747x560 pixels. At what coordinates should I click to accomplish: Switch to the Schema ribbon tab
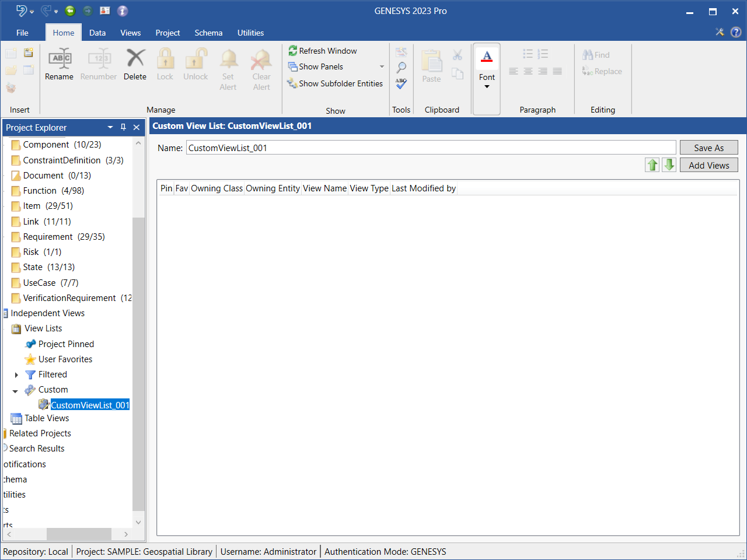tap(208, 33)
